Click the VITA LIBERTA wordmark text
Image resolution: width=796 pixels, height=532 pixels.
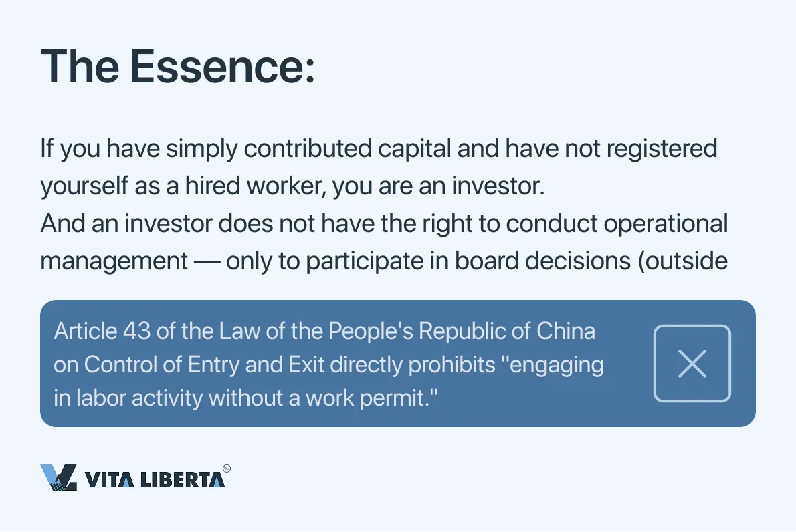(154, 479)
